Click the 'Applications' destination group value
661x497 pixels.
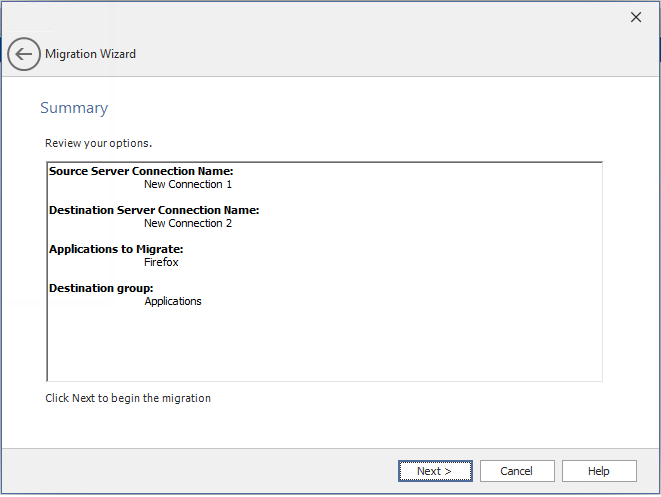coord(173,301)
